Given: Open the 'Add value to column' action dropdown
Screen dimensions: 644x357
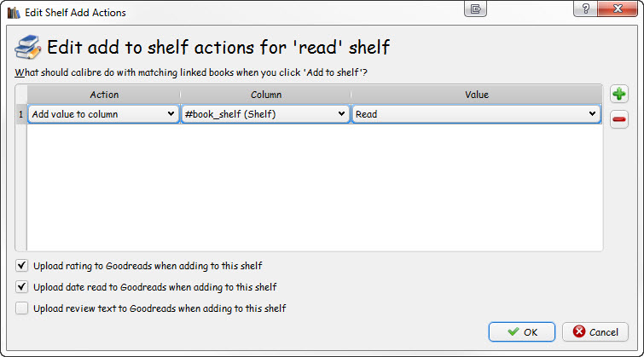Looking at the screenshot, I should tap(103, 114).
